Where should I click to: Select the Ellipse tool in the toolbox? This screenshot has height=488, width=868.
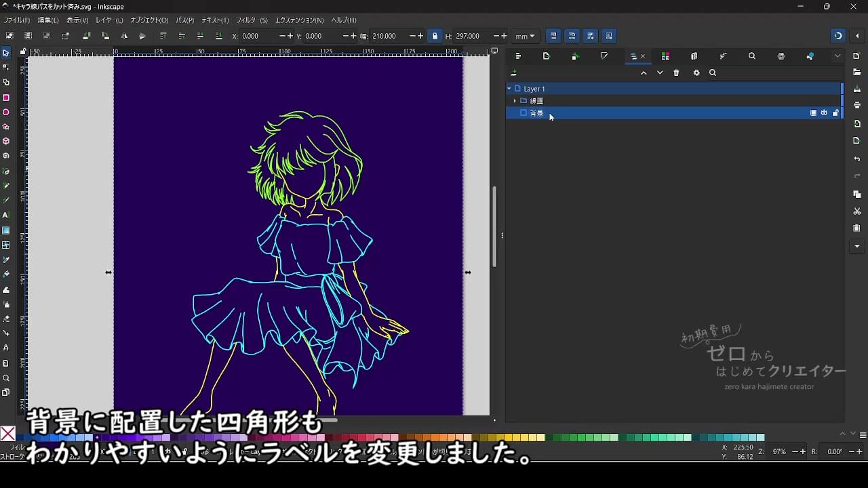6,113
